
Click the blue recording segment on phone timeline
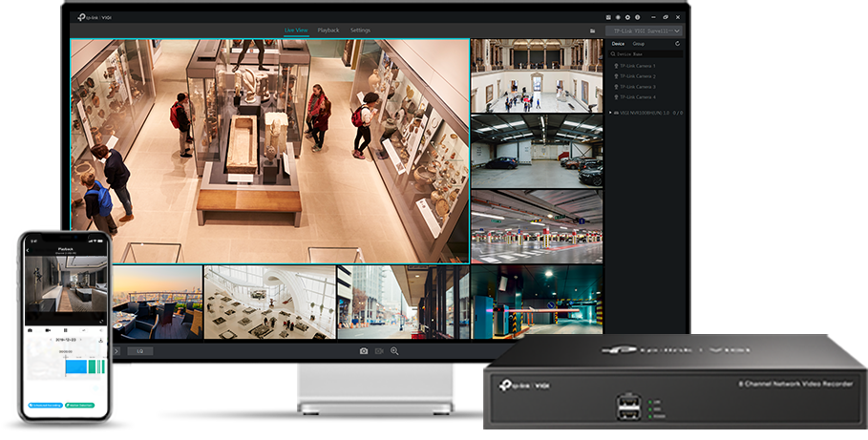tap(74, 367)
